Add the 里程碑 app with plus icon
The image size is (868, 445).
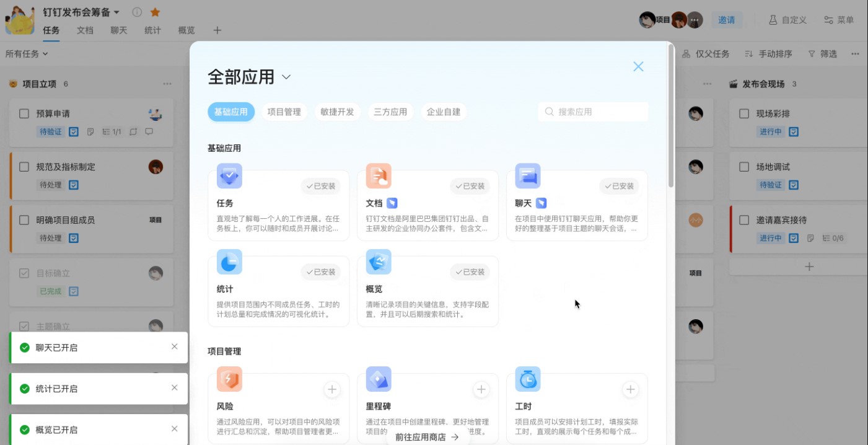481,390
